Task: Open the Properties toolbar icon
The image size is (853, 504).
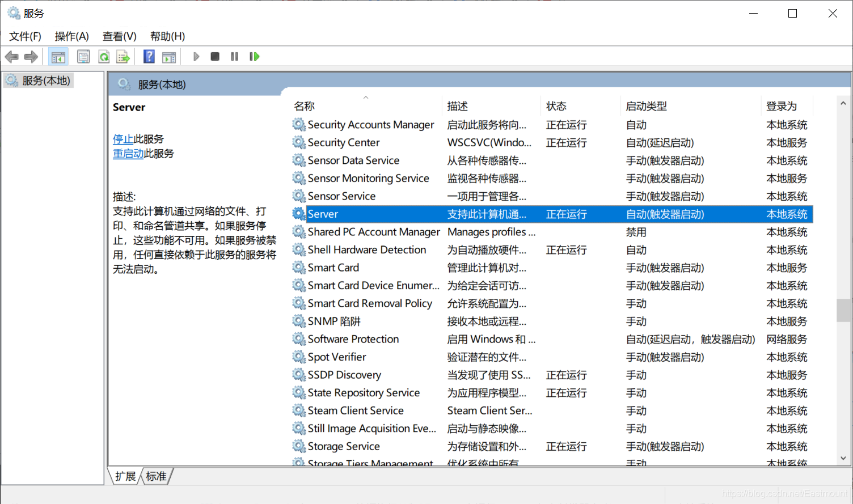Action: (83, 57)
